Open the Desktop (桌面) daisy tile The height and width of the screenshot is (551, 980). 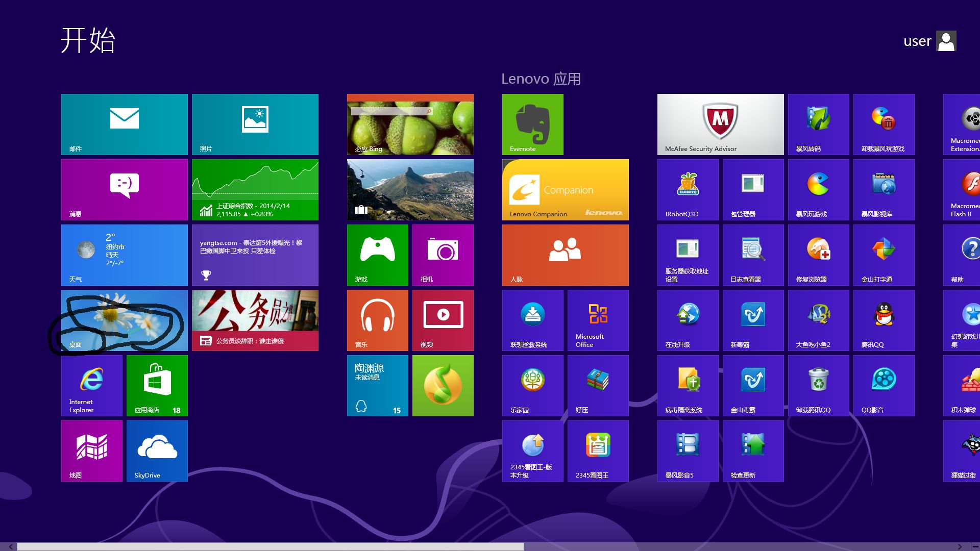tap(124, 320)
